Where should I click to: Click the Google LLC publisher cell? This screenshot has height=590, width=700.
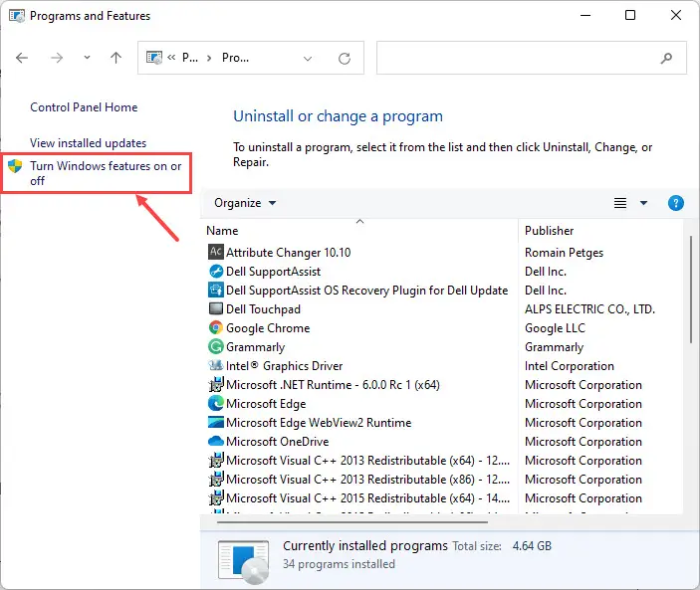tap(555, 328)
